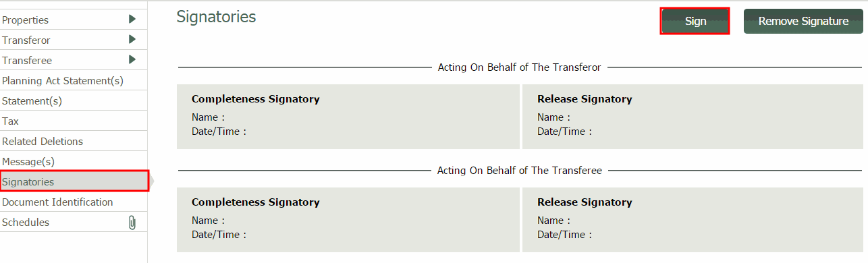
Task: Open the Statement(s) menu item
Action: click(x=74, y=100)
